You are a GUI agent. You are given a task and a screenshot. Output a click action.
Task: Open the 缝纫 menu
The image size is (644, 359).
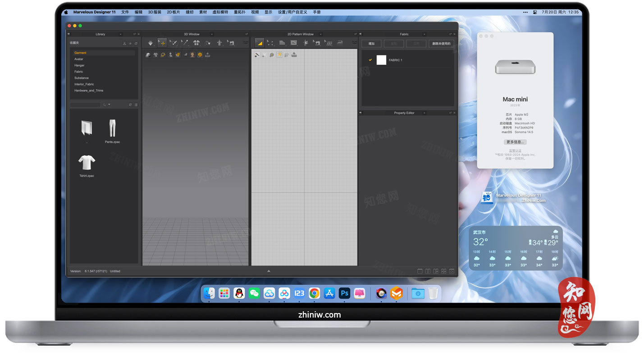(190, 12)
